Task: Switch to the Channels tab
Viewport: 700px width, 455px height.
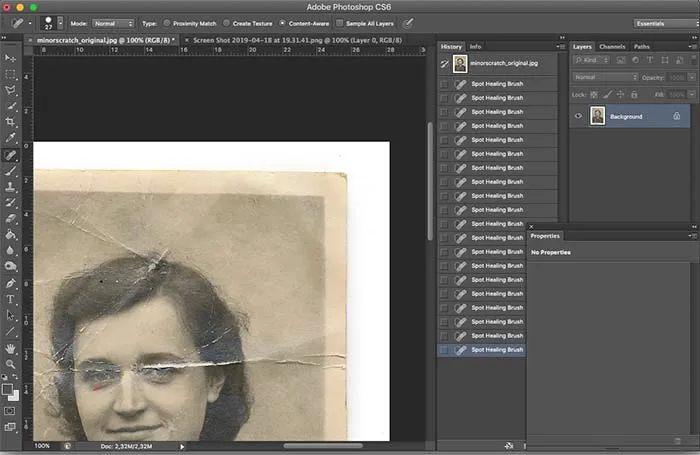Action: click(612, 46)
